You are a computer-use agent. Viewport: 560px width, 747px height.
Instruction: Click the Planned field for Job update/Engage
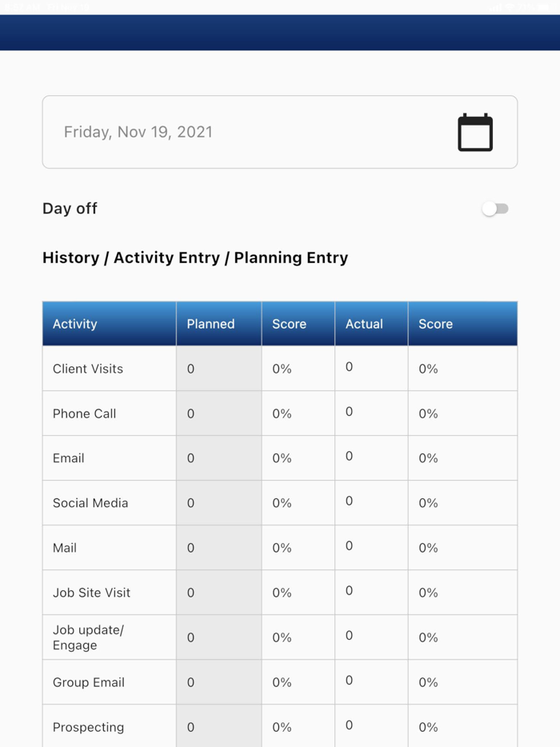[x=218, y=637]
